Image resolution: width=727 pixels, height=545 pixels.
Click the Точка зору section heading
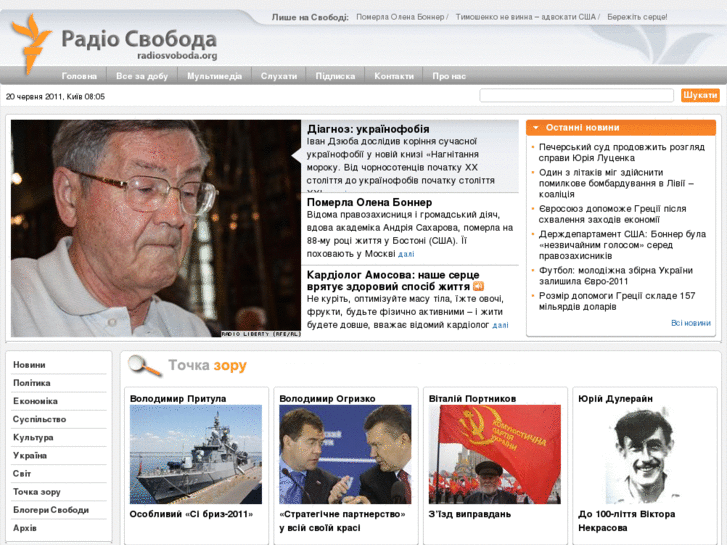coord(207,365)
